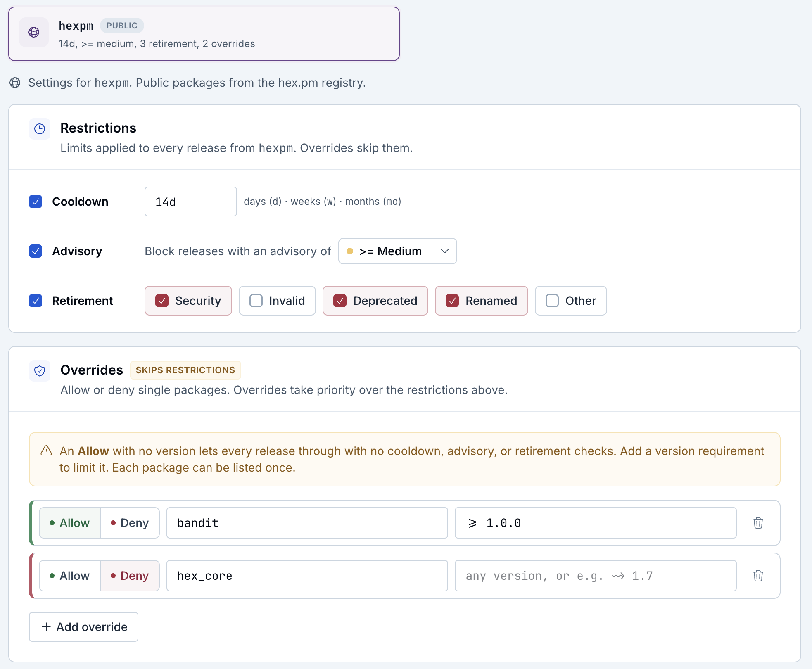Toggle the Cooldown checkbox
812x669 pixels.
36,202
